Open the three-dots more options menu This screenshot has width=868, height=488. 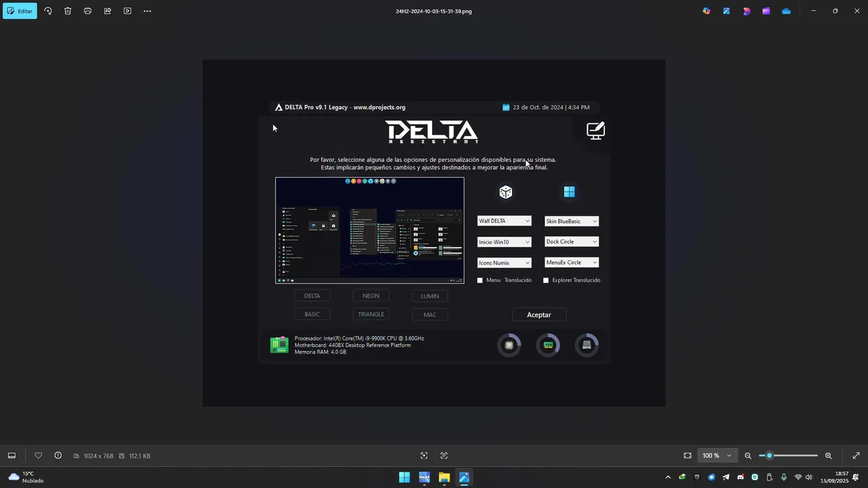coord(147,11)
